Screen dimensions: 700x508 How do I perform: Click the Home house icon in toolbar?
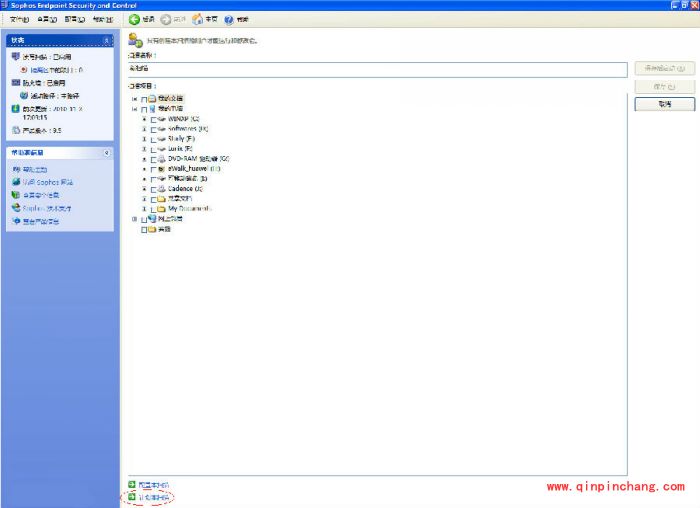point(197,19)
